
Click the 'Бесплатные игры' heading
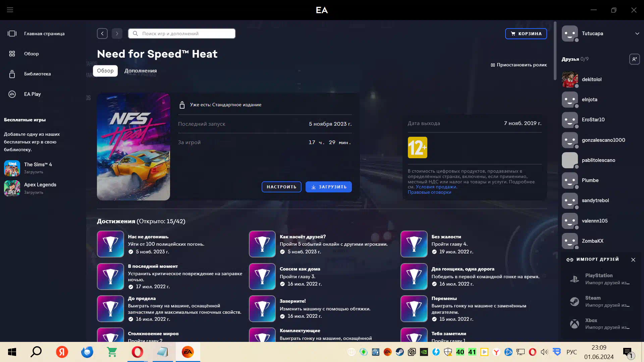25,120
